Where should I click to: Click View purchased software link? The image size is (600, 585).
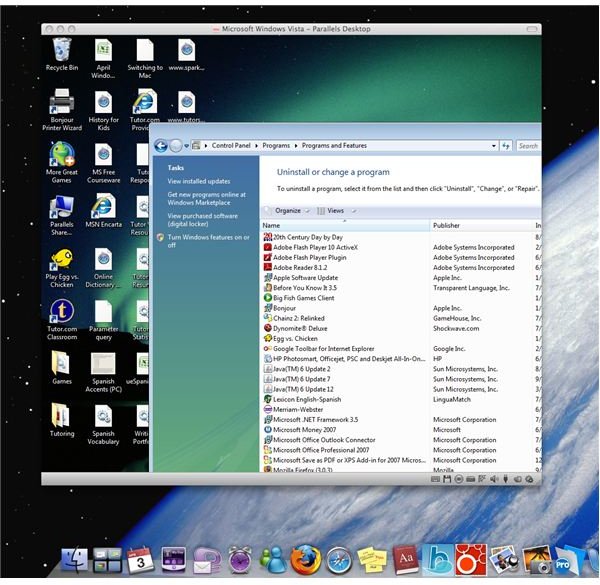(x=202, y=220)
